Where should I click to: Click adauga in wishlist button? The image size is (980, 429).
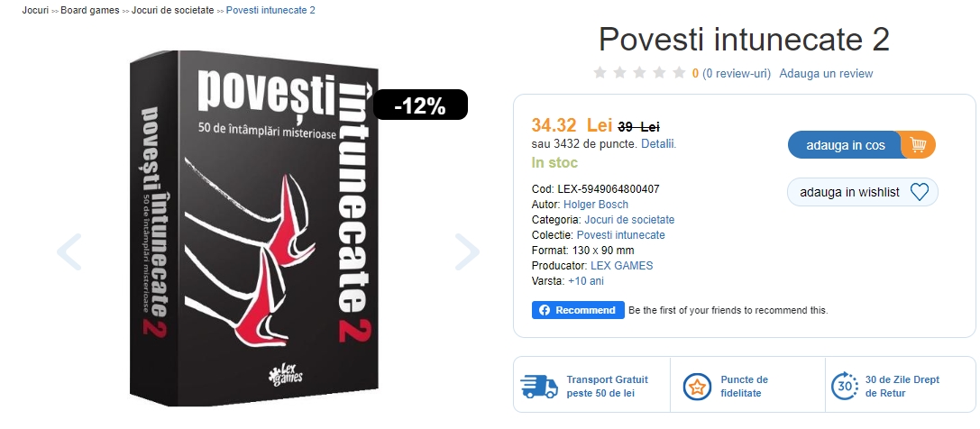pyautogui.click(x=863, y=192)
